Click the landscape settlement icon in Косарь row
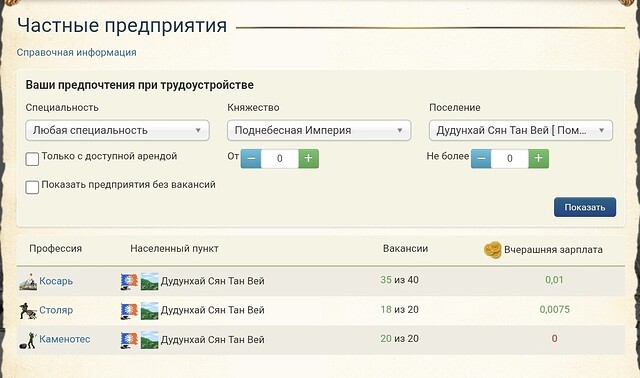Viewport: 640px width, 378px height. point(149,282)
